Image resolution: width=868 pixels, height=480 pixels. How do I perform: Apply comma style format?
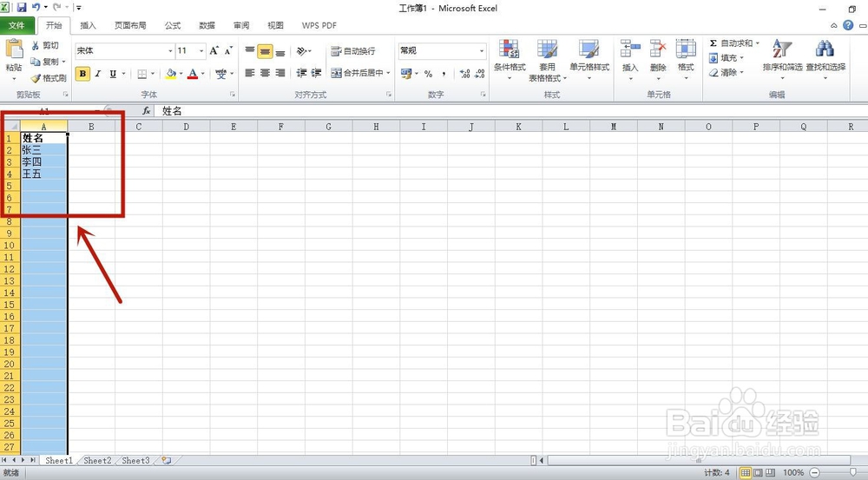click(x=444, y=73)
